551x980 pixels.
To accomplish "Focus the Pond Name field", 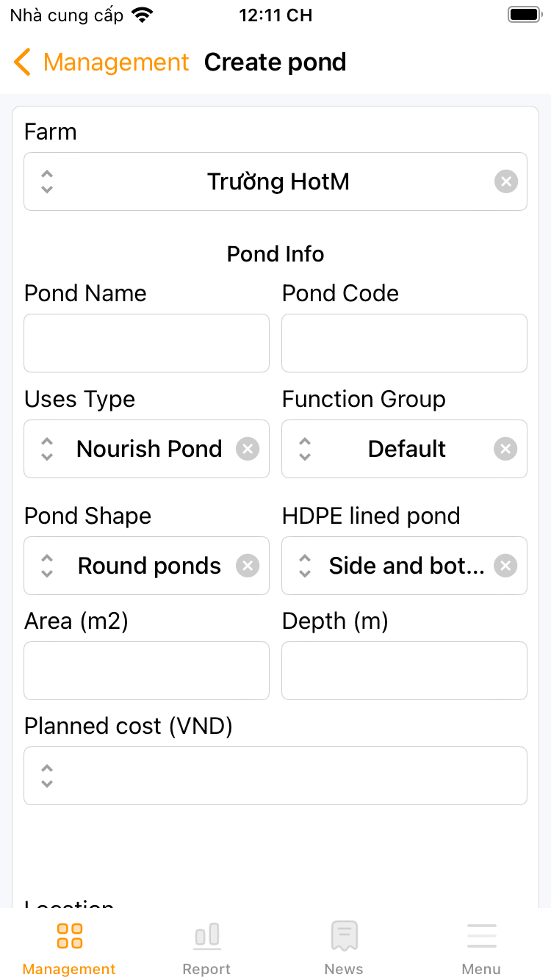I will 147,343.
